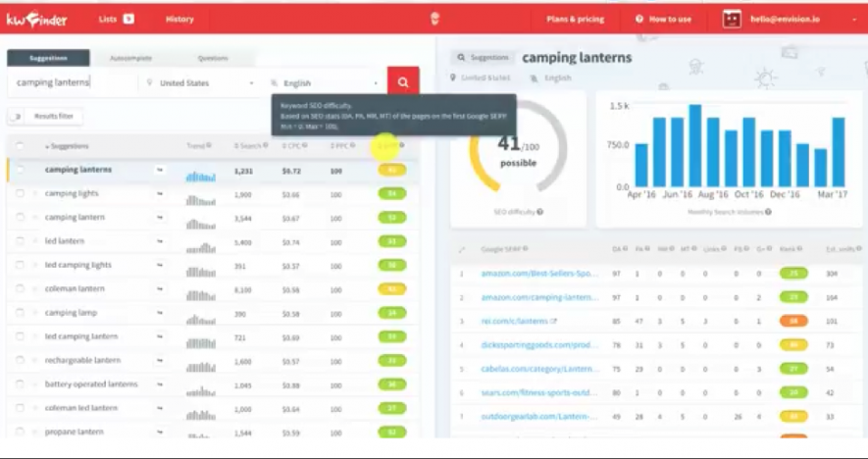Switch to the Autocomplete tab

pos(130,58)
